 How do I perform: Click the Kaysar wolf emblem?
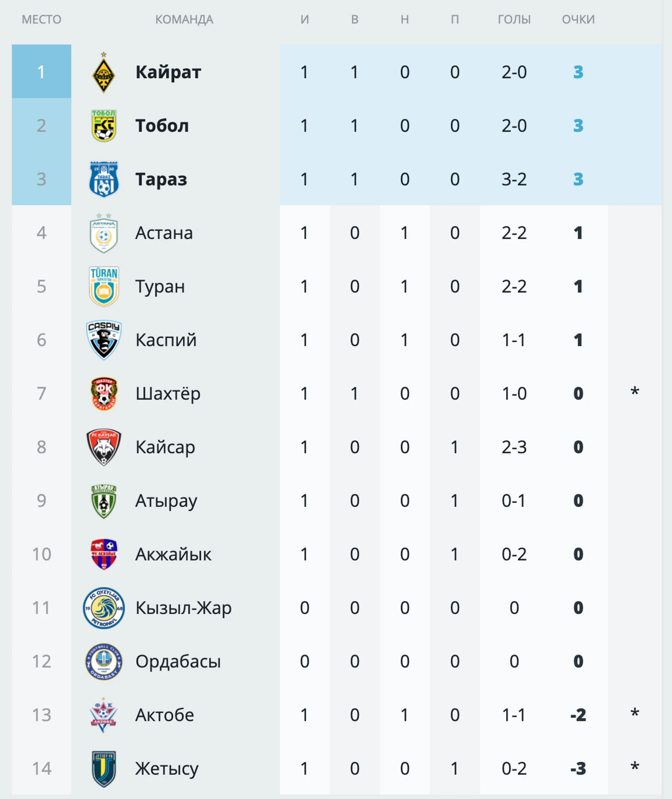tap(104, 447)
